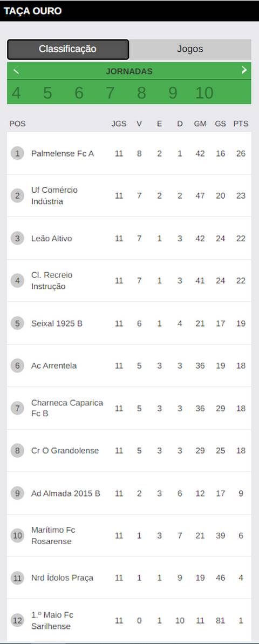259x644 pixels.
Task: Choose jornada 6 in the green bar
Action: pyautogui.click(x=79, y=93)
